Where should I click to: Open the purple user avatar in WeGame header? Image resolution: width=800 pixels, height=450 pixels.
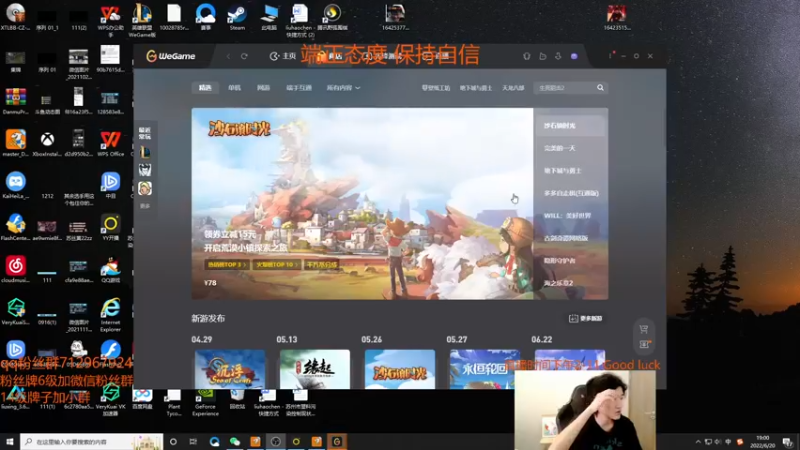pos(574,56)
